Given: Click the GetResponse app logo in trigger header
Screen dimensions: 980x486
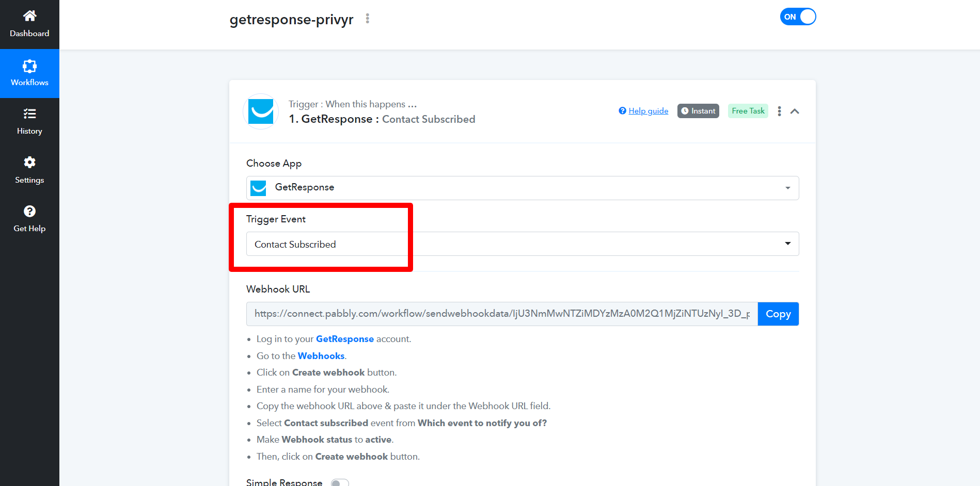Looking at the screenshot, I should pos(261,111).
